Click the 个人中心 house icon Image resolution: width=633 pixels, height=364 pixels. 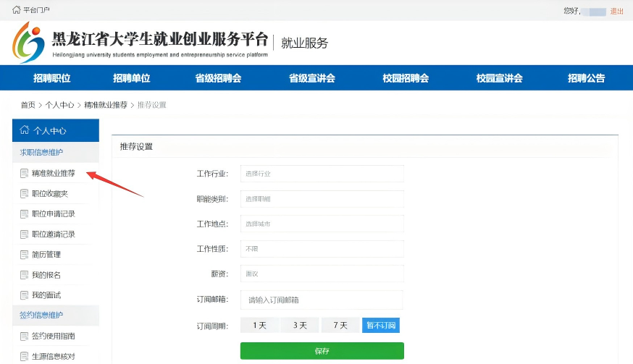[25, 131]
